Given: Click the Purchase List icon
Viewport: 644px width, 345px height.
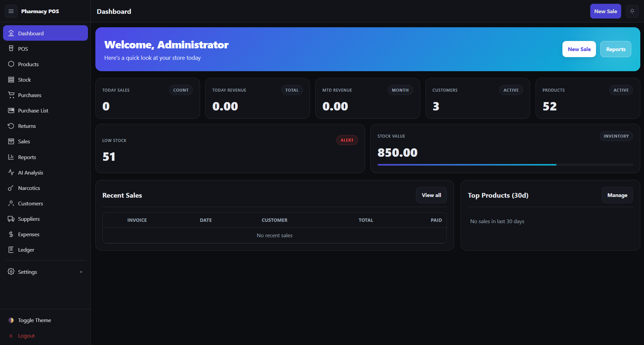Looking at the screenshot, I should (11, 111).
